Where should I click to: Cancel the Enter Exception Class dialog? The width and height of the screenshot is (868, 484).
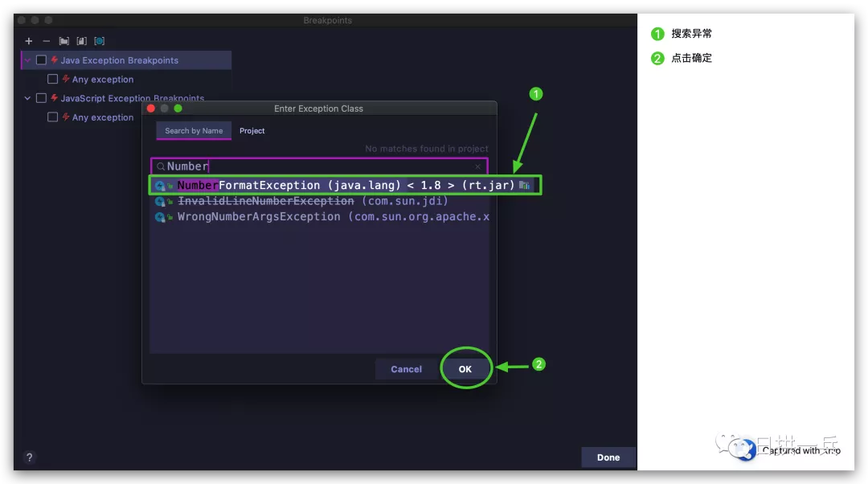pyautogui.click(x=406, y=368)
